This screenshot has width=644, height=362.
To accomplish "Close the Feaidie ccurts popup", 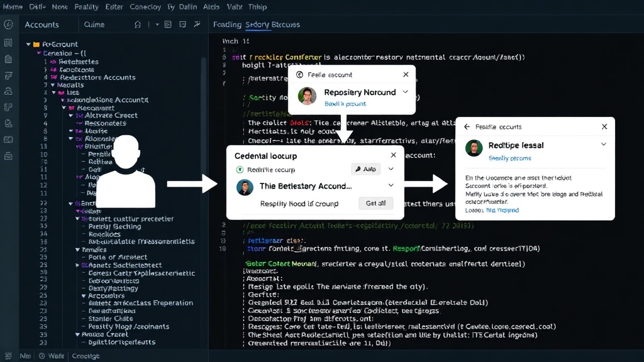I will click(604, 127).
